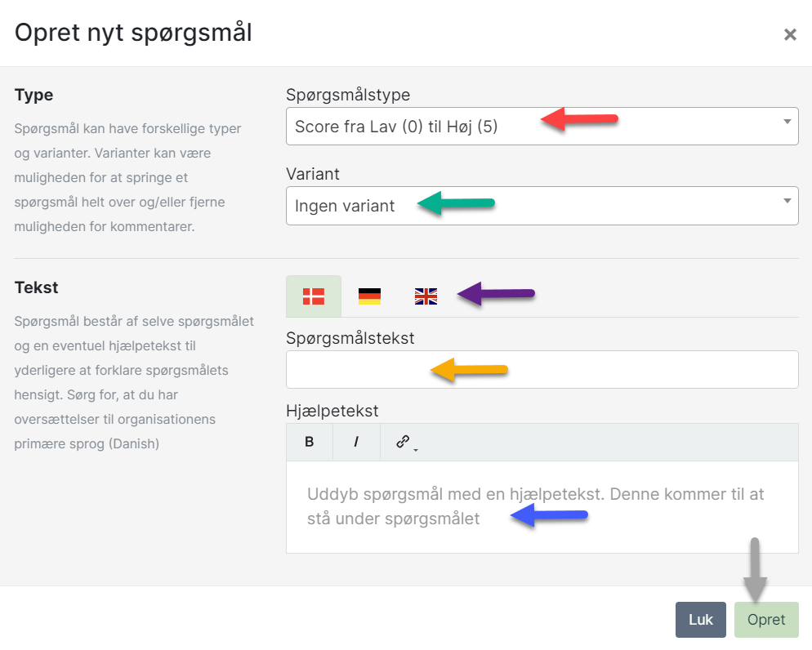Click the Hjælpetekst field label
This screenshot has width=812, height=650.
coord(332,410)
